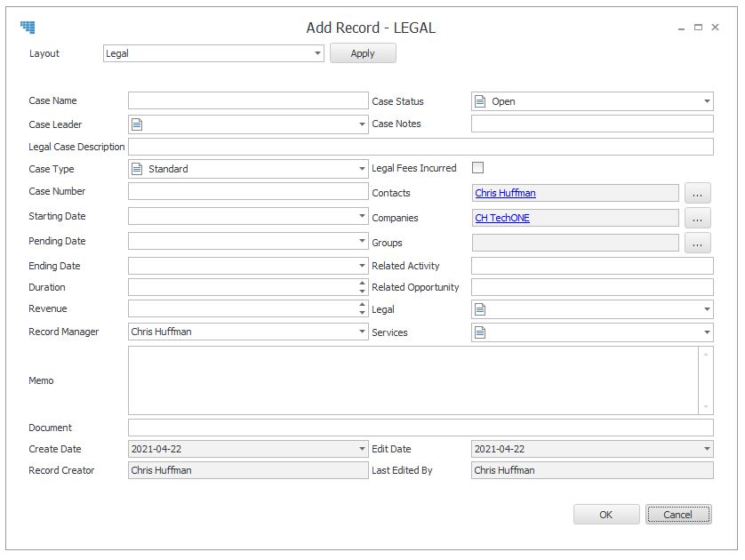Expand the Record Manager dropdown

pyautogui.click(x=362, y=332)
